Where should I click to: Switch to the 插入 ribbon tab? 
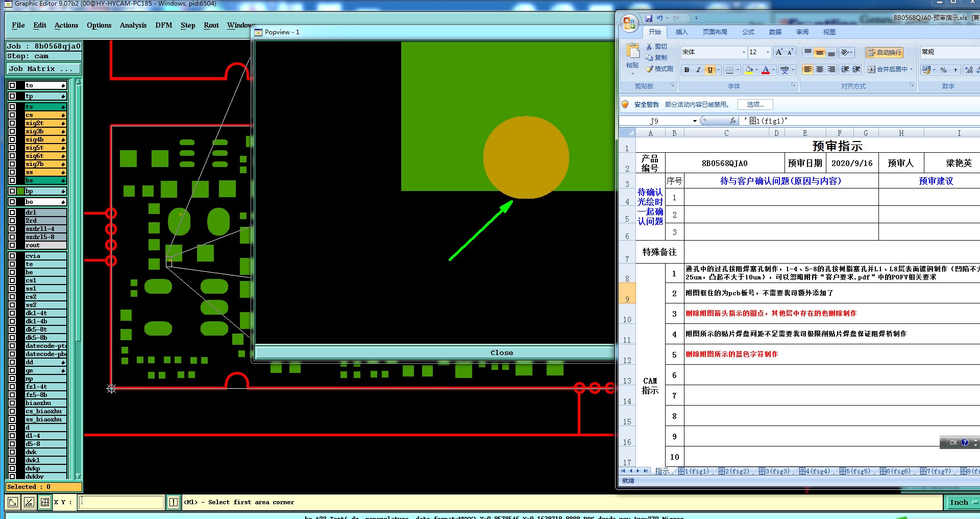tap(682, 32)
